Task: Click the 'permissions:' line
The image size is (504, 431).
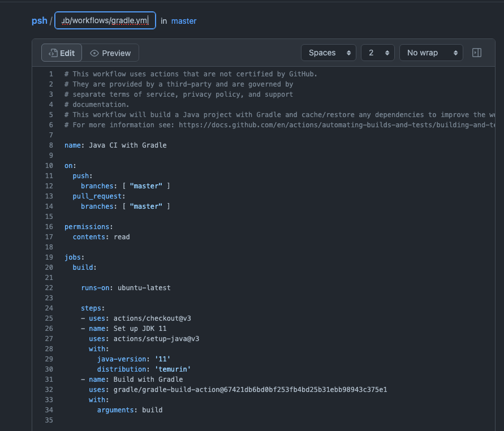Action: (x=89, y=227)
